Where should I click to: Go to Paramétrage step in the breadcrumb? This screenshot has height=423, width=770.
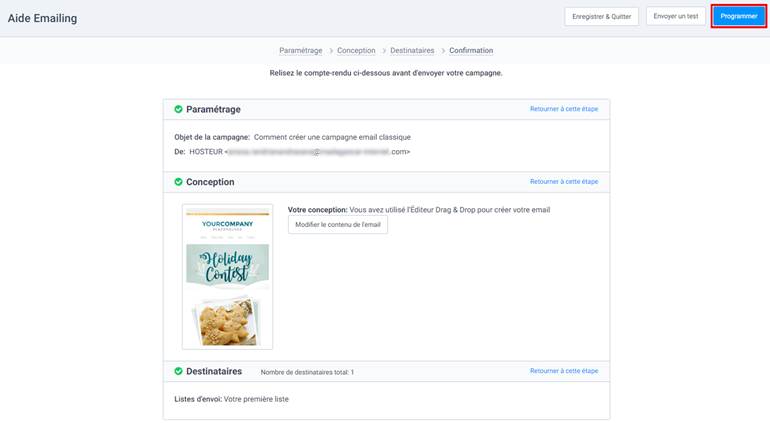pos(300,50)
